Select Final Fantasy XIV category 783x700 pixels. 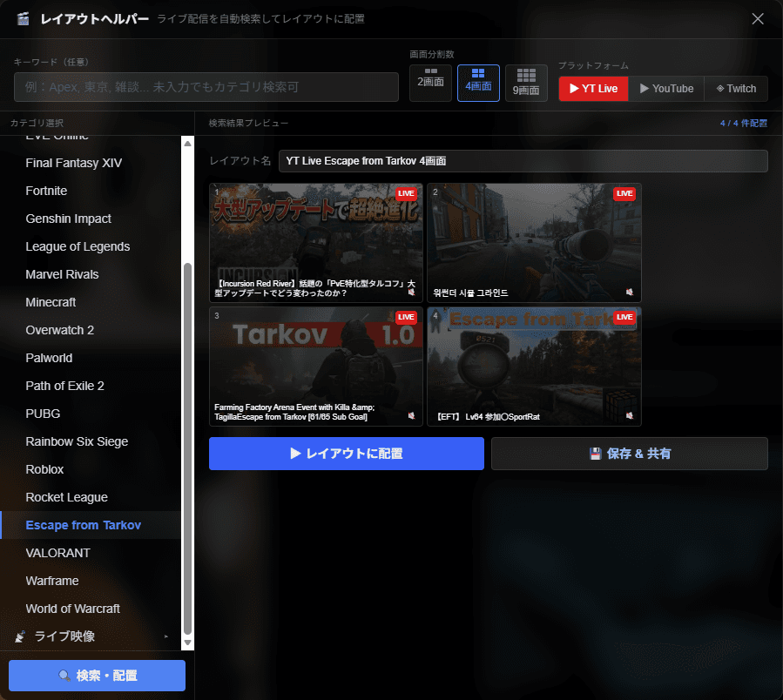tap(91, 164)
